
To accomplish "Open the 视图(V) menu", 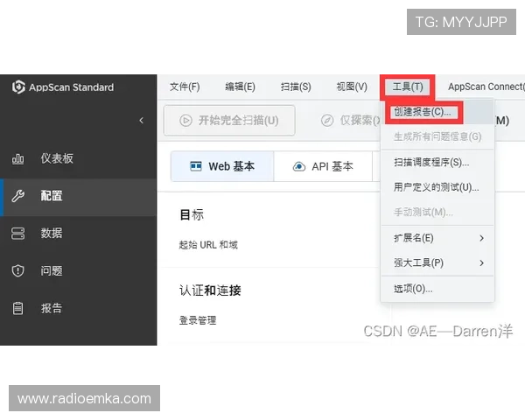I will pos(352,87).
